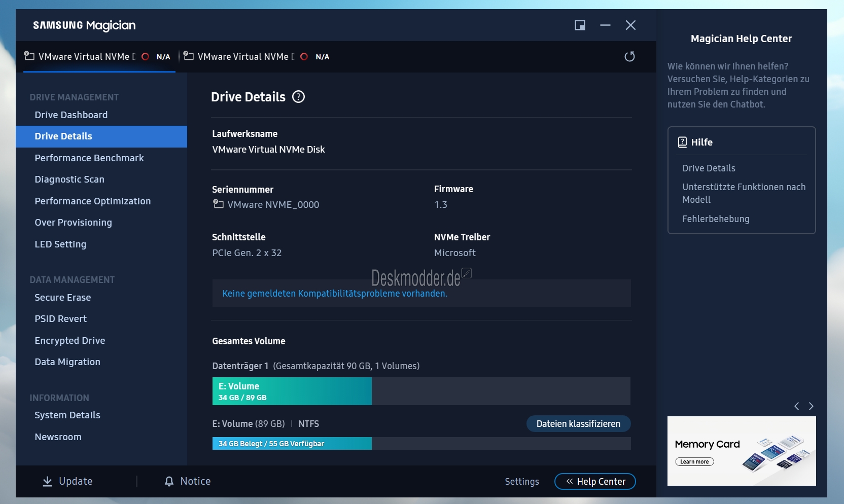Click the drive icon beside VMware NVME_0000
This screenshot has height=504, width=844.
click(218, 204)
